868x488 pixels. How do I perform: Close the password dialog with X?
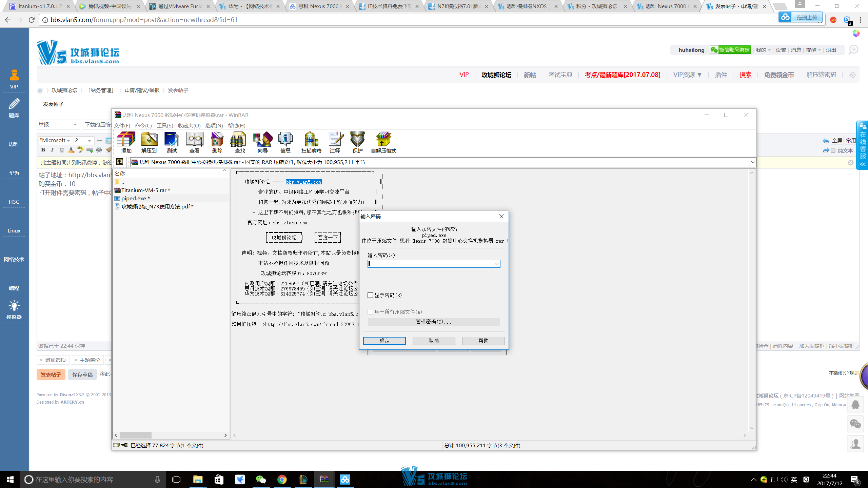point(501,216)
